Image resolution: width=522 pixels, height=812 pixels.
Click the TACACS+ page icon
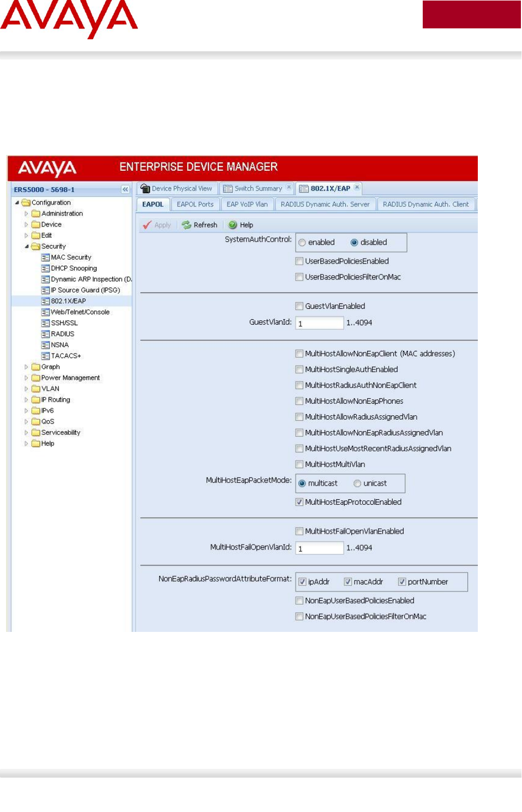(x=46, y=356)
